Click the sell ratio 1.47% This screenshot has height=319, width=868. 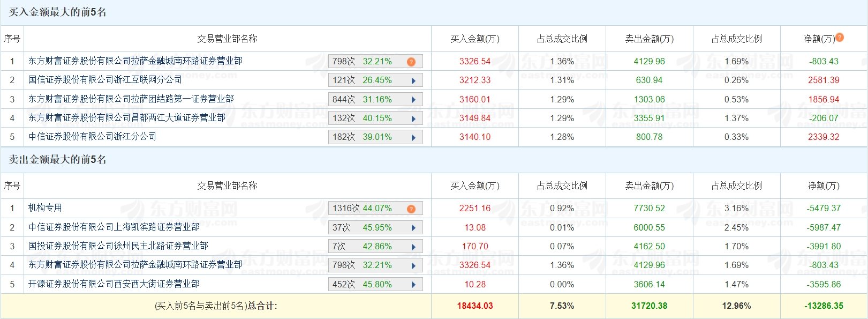[736, 284]
